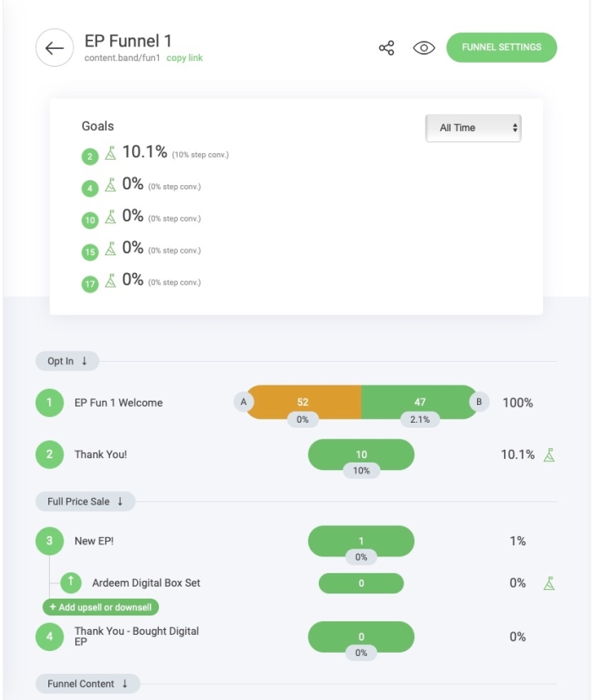Open the All Time date range dropdown
This screenshot has height=700, width=592.
(474, 129)
